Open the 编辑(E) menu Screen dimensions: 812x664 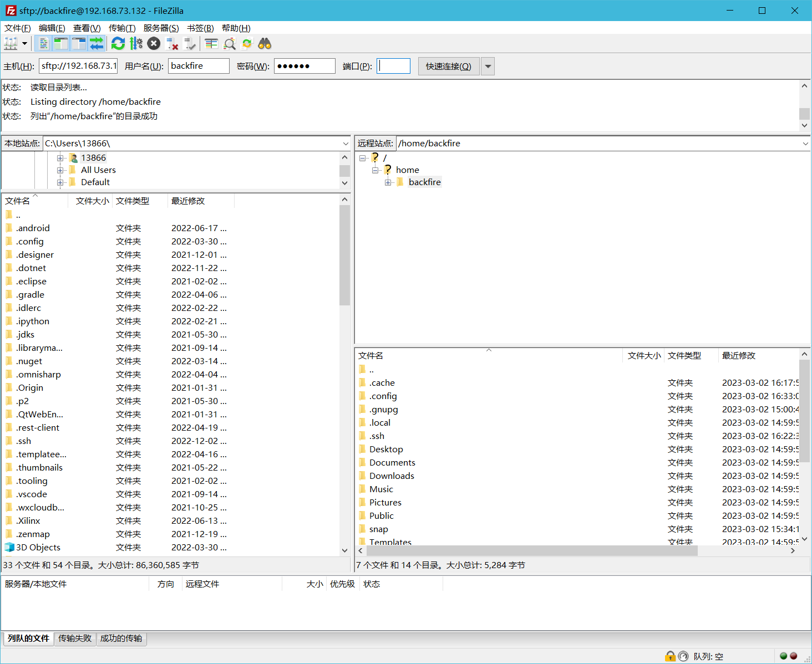(x=52, y=28)
